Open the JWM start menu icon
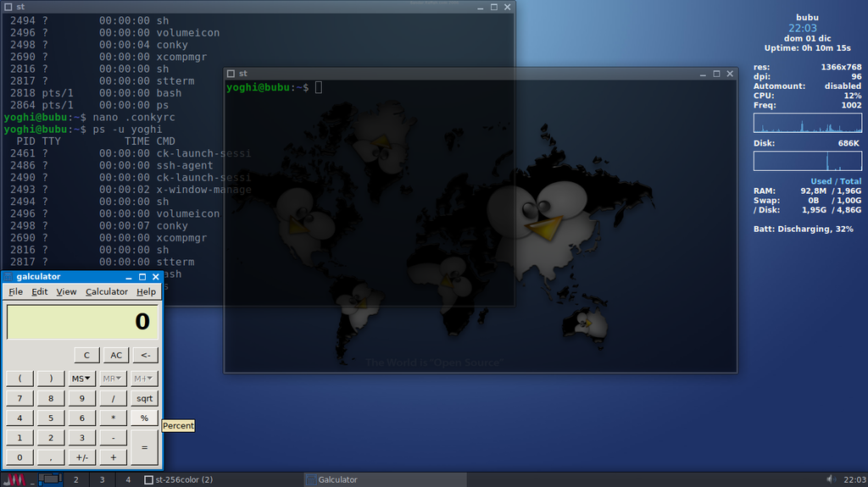Screen dimensions: 868x487 click(14, 480)
